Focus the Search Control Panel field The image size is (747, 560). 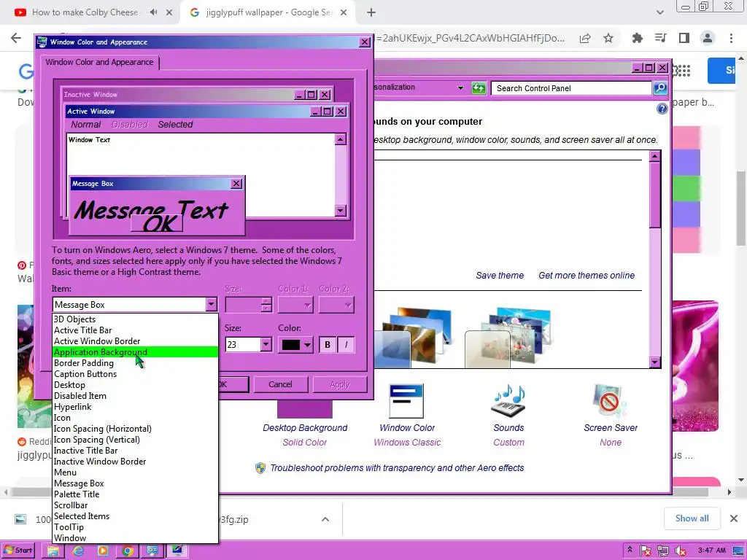pos(571,88)
